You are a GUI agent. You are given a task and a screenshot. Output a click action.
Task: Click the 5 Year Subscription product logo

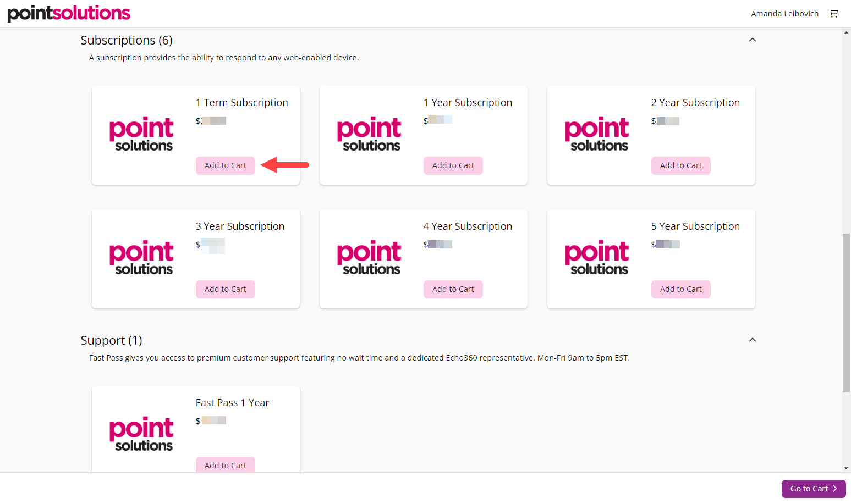(597, 258)
